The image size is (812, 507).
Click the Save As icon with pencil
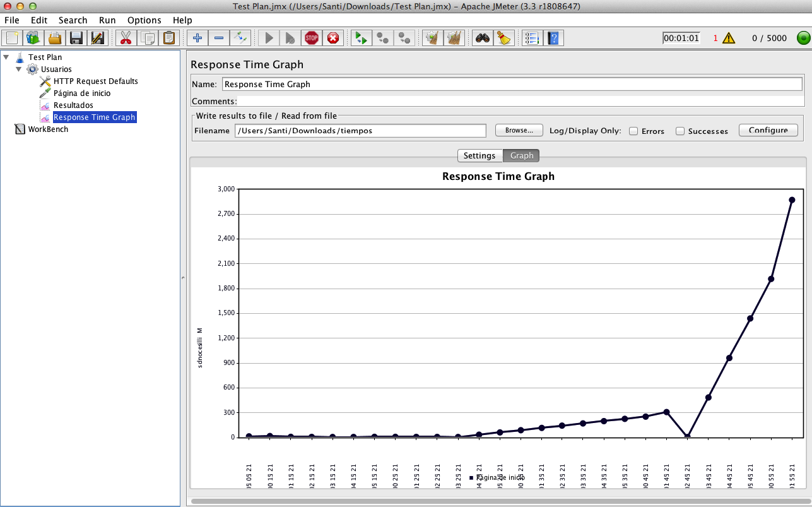(98, 38)
